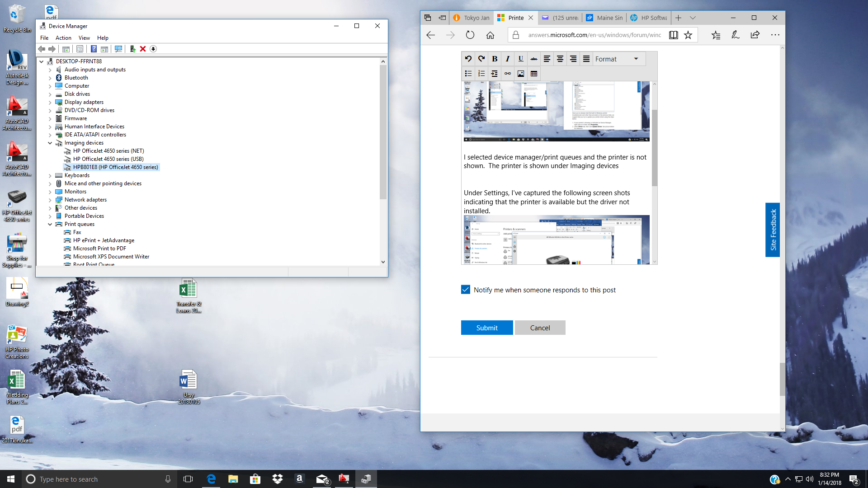Toggle Italic formatting in the editor
The height and width of the screenshot is (488, 868).
(508, 59)
